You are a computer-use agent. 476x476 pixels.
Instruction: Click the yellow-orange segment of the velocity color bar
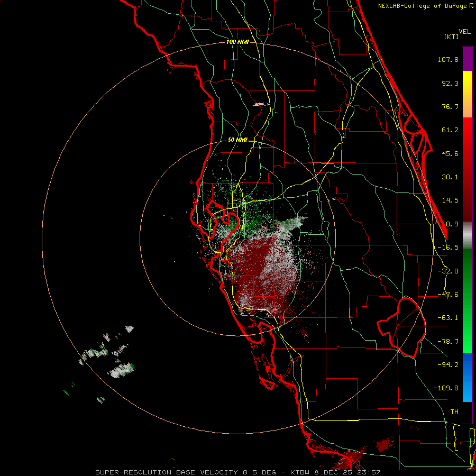(467, 94)
